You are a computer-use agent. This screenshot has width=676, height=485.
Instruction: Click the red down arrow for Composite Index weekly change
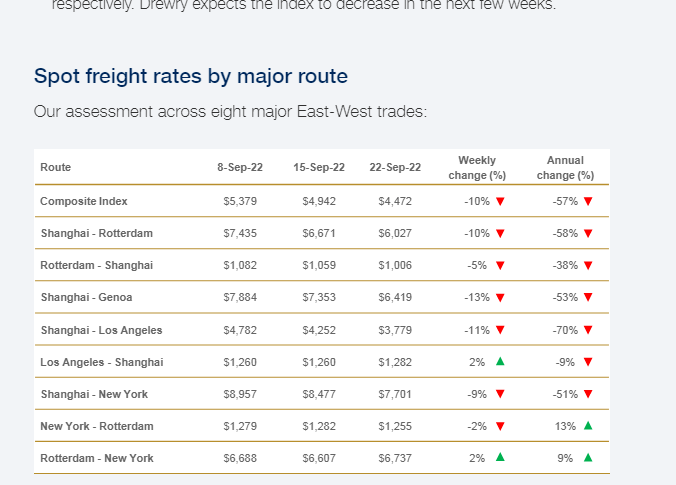tap(500, 201)
